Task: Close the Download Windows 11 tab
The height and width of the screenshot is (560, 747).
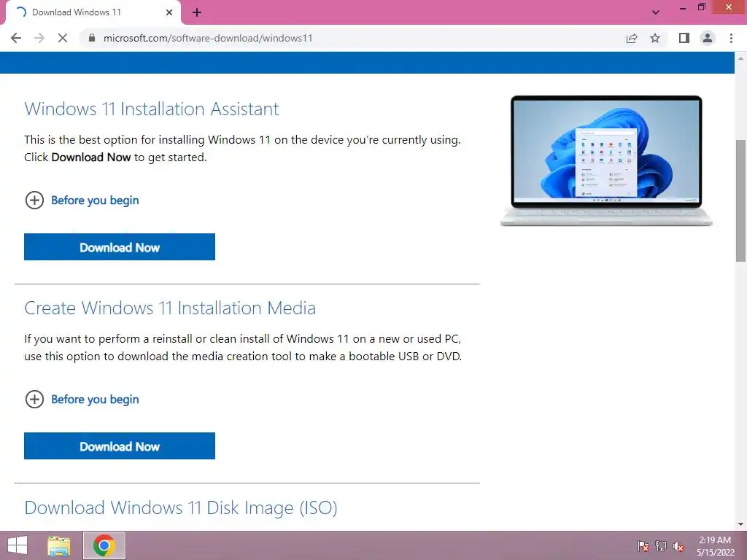Action: coord(169,12)
